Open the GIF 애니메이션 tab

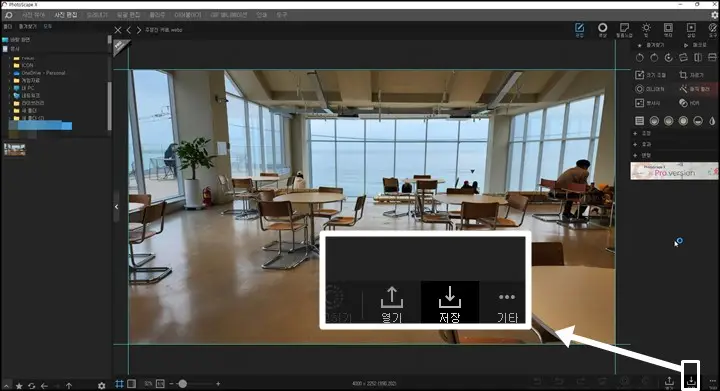229,15
